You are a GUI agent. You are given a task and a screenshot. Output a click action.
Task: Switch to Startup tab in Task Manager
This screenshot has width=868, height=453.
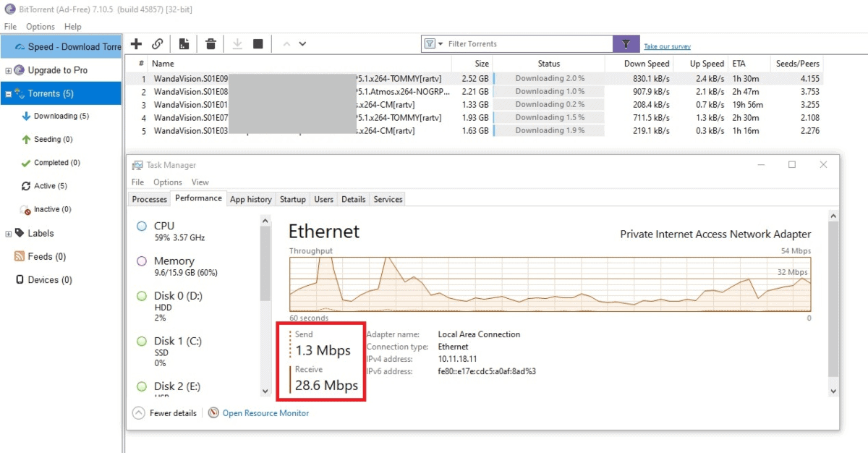pos(293,199)
